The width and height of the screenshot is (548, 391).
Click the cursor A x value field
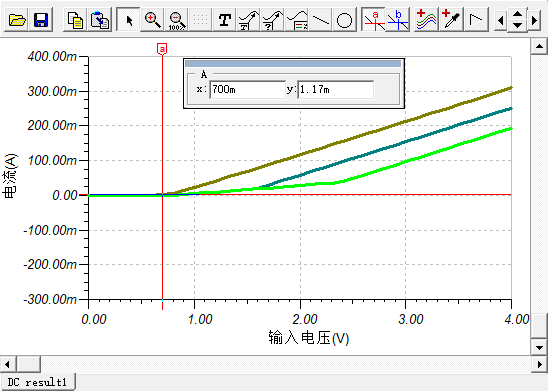pos(247,90)
